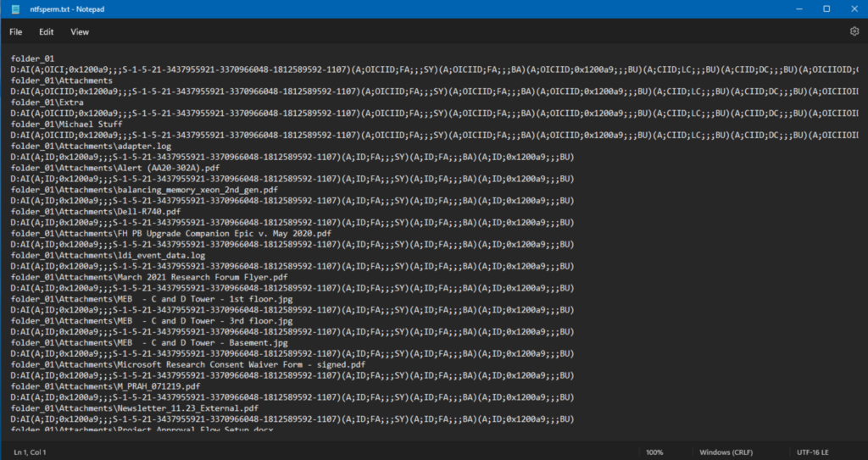
Task: Click the 'UTF-16 LE' encoding indicator
Action: [813, 452]
